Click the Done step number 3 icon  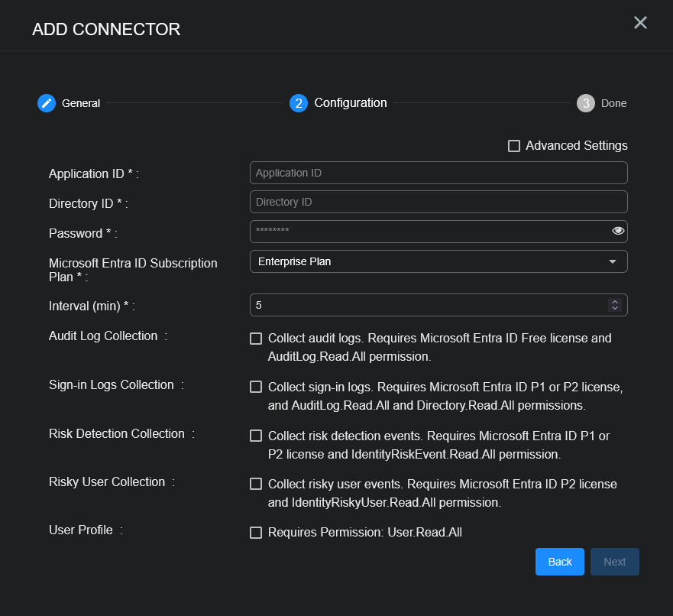[586, 103]
